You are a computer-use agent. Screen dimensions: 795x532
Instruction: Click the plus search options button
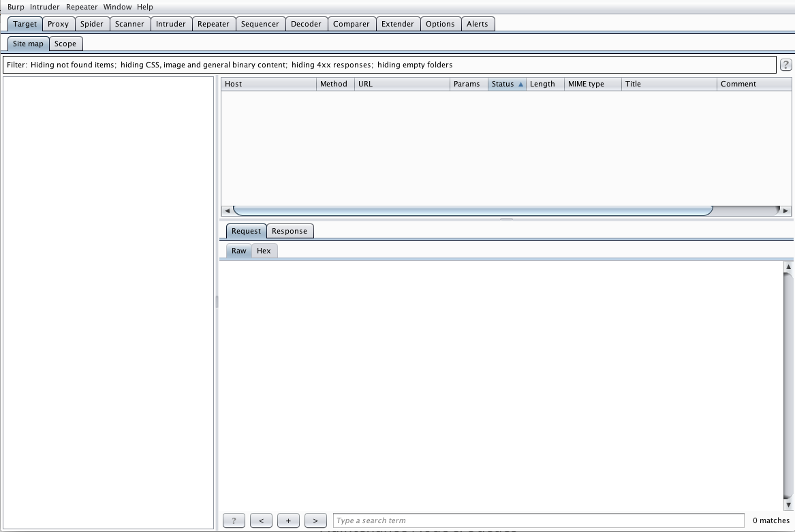coord(288,520)
